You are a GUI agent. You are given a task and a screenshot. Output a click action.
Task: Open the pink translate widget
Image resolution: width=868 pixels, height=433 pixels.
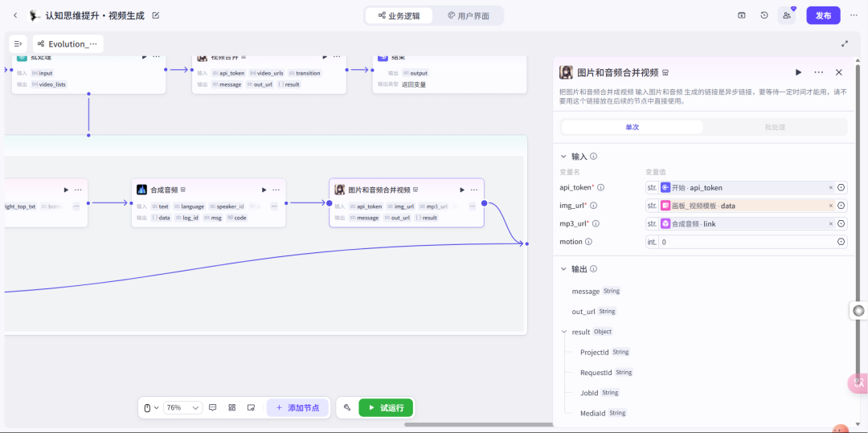pos(858,382)
